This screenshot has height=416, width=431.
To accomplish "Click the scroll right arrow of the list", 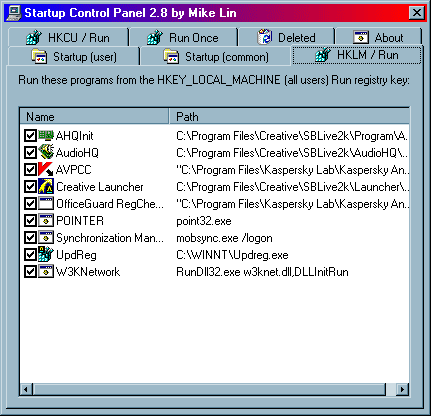I will point(403,389).
